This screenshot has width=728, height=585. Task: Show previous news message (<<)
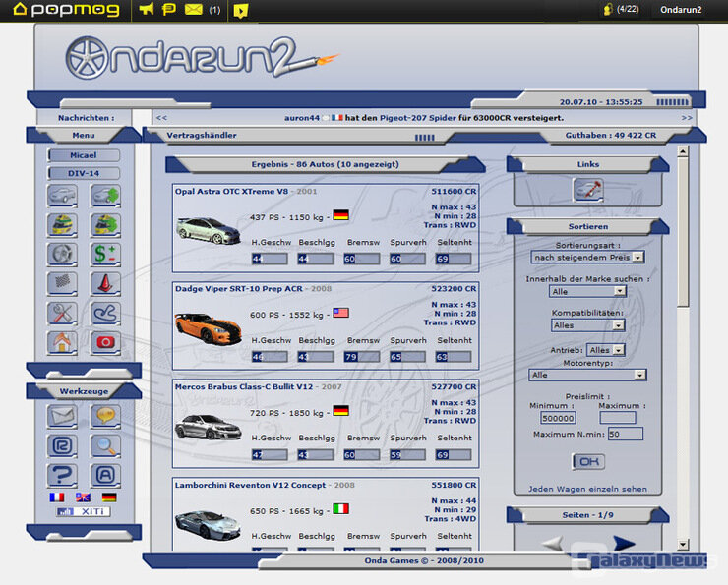click(161, 118)
